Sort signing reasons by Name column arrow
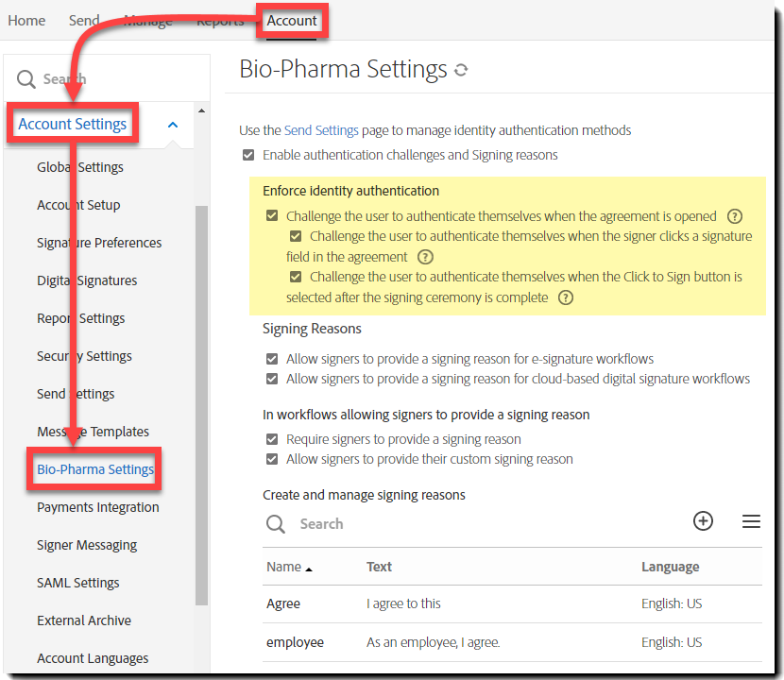Screen dimensions: 784x680 pyautogui.click(x=309, y=568)
